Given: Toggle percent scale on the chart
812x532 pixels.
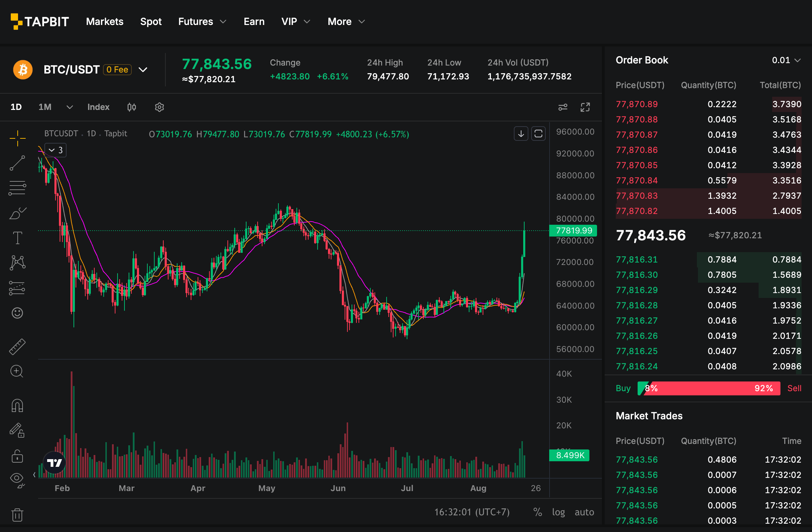Looking at the screenshot, I should coord(537,512).
